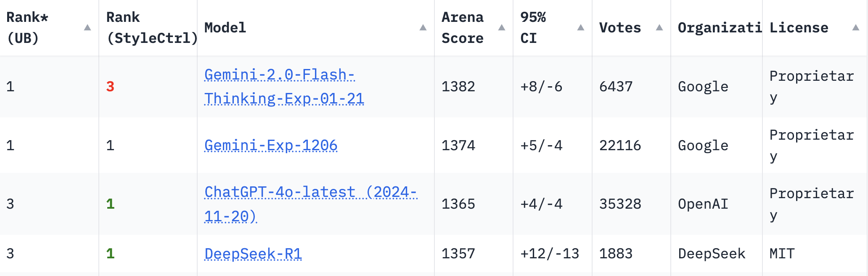Viewport: 868px width, 276px height.
Task: Select the DeepSeek organization cell
Action: click(x=712, y=254)
